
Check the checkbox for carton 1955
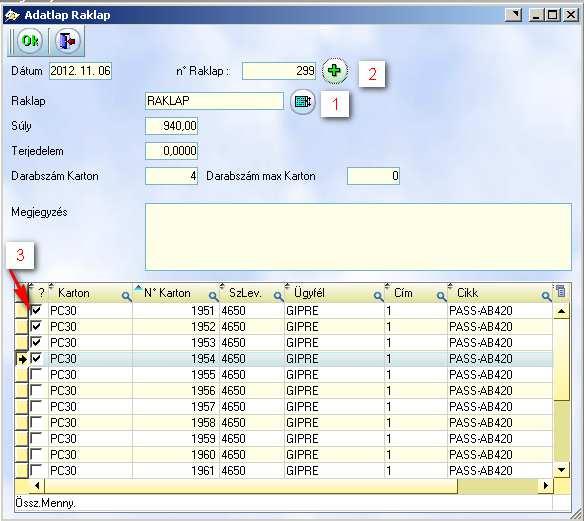tap(36, 374)
